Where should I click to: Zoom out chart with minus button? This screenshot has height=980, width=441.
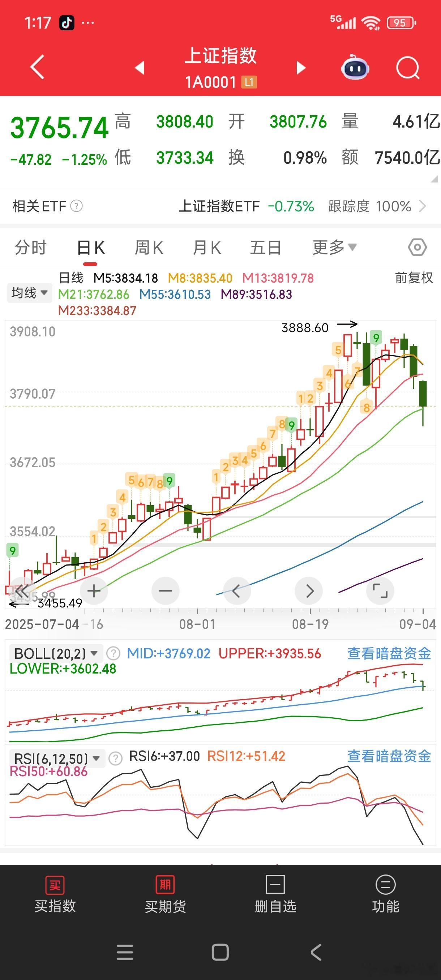tap(166, 591)
